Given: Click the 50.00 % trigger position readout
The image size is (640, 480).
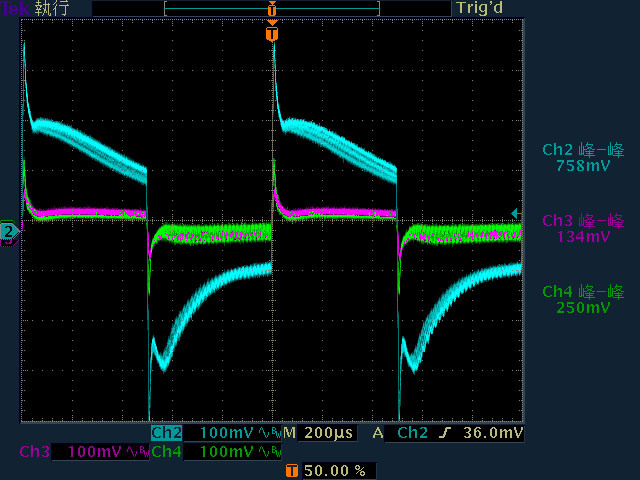Looking at the screenshot, I should (x=335, y=471).
